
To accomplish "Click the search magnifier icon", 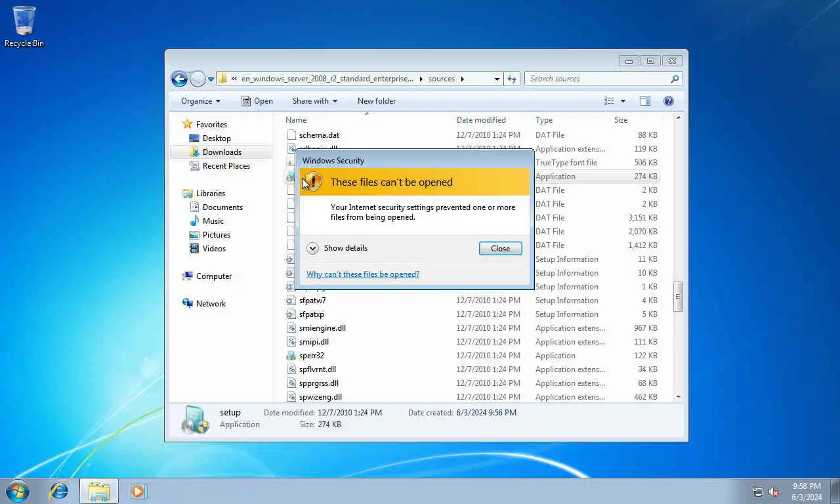I will (x=675, y=79).
